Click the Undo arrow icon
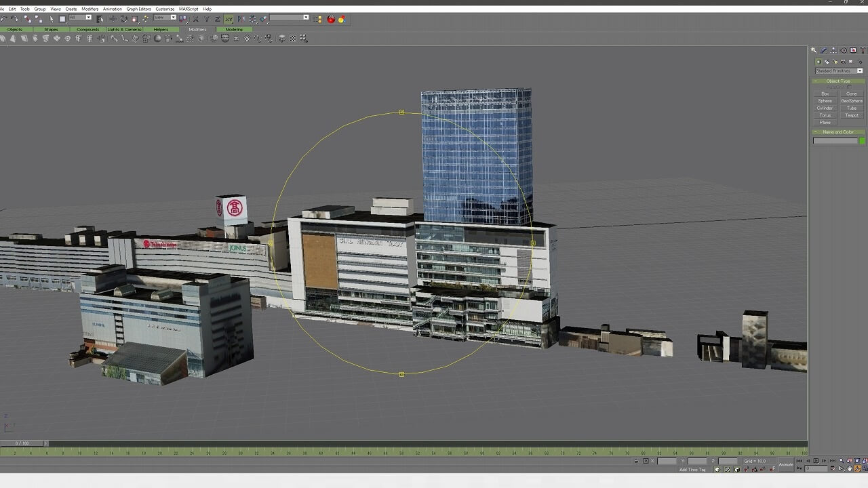This screenshot has width=868, height=488. [x=5, y=19]
